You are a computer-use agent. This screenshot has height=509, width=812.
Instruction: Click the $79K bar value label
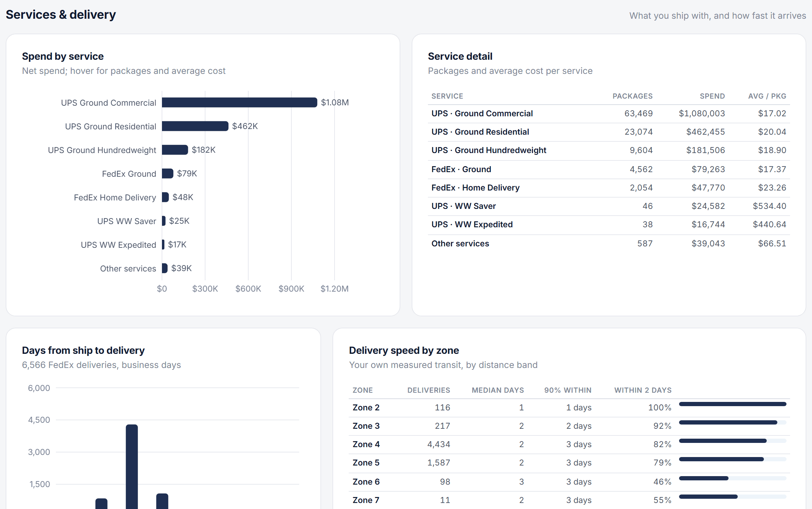[x=187, y=174]
